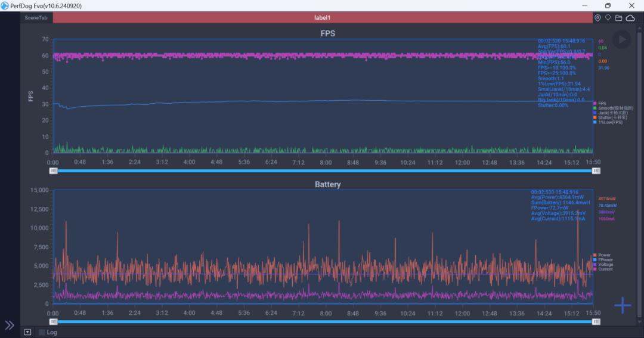Enable the Log checkbox

(x=42, y=332)
